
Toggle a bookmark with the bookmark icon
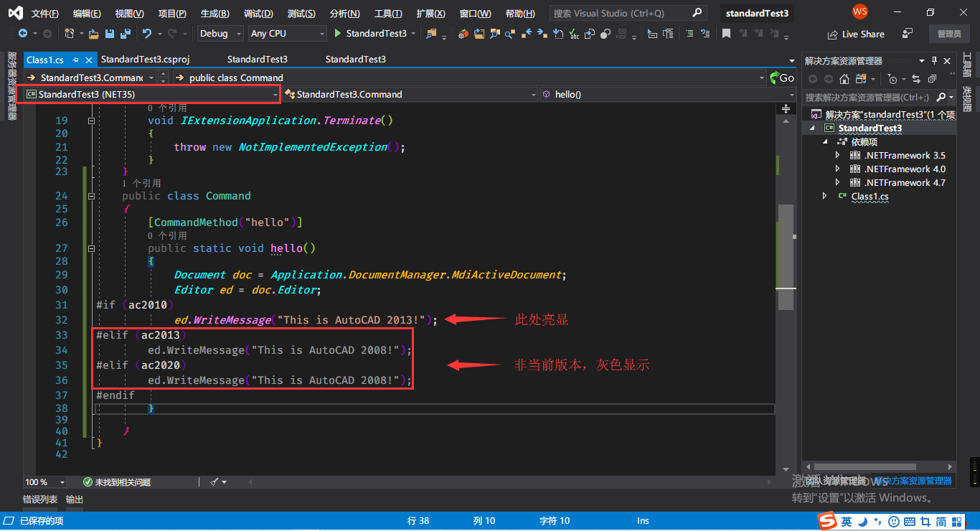coord(726,34)
